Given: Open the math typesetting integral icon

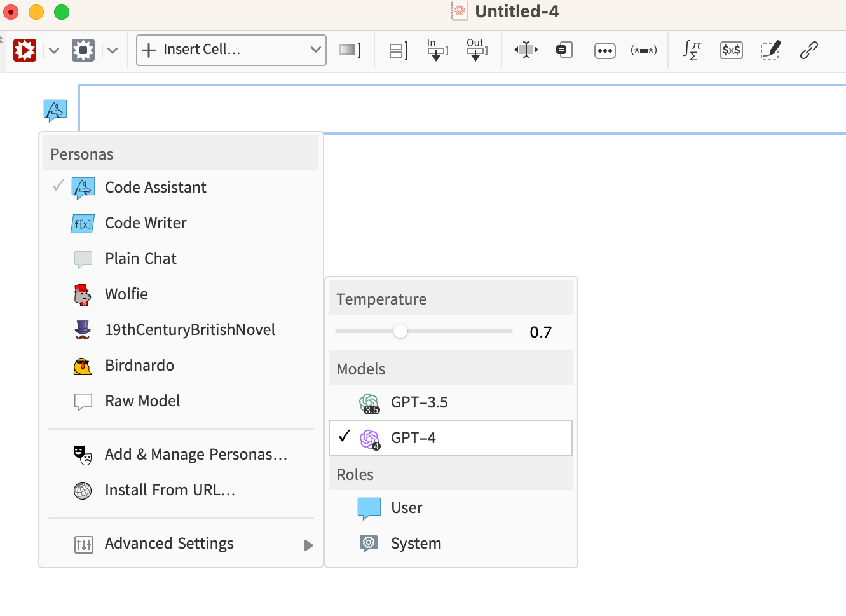Looking at the screenshot, I should 692,50.
